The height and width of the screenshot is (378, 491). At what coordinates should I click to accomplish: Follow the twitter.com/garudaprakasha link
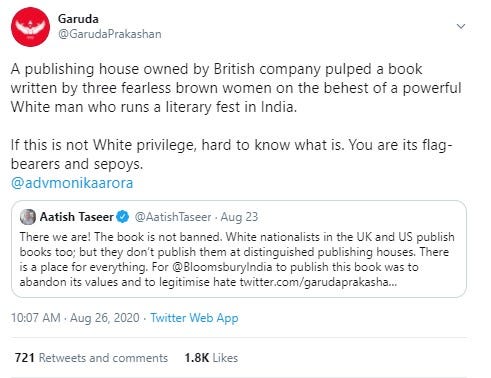pos(318,282)
